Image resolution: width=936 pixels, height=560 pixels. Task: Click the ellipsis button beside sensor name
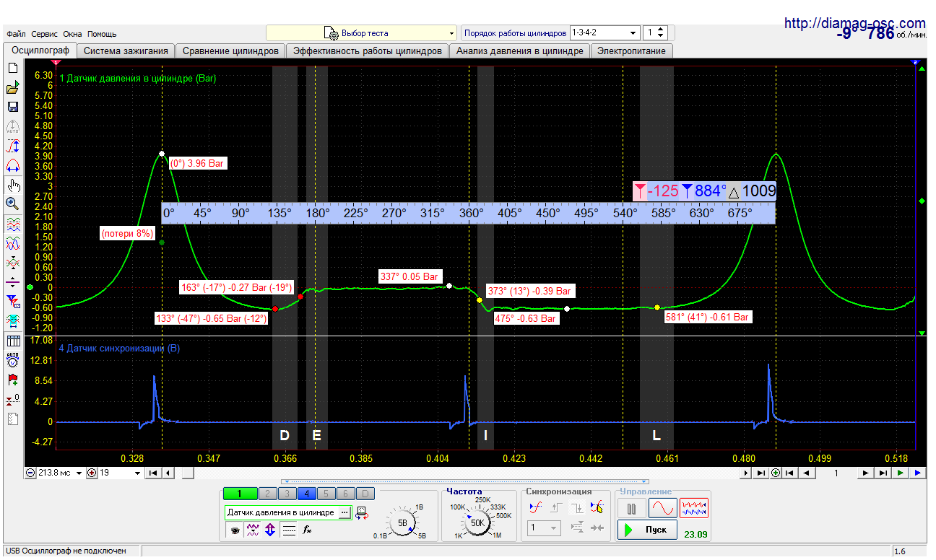coord(344,512)
